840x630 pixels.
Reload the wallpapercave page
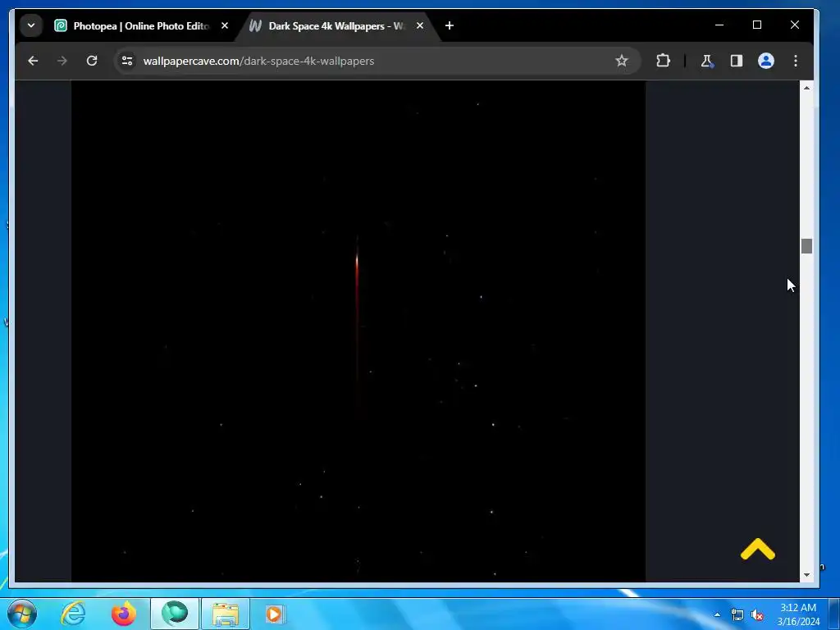click(92, 61)
